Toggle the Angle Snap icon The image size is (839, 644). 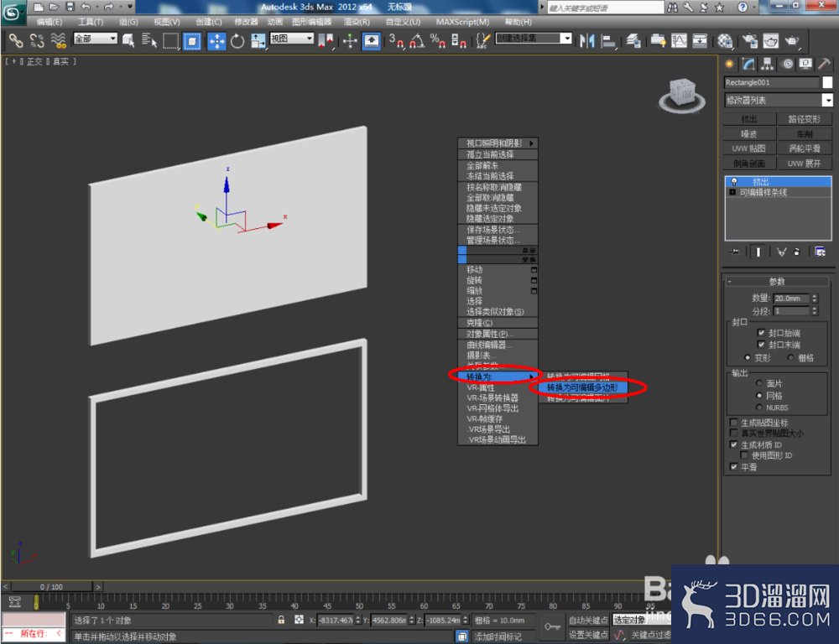tap(417, 40)
